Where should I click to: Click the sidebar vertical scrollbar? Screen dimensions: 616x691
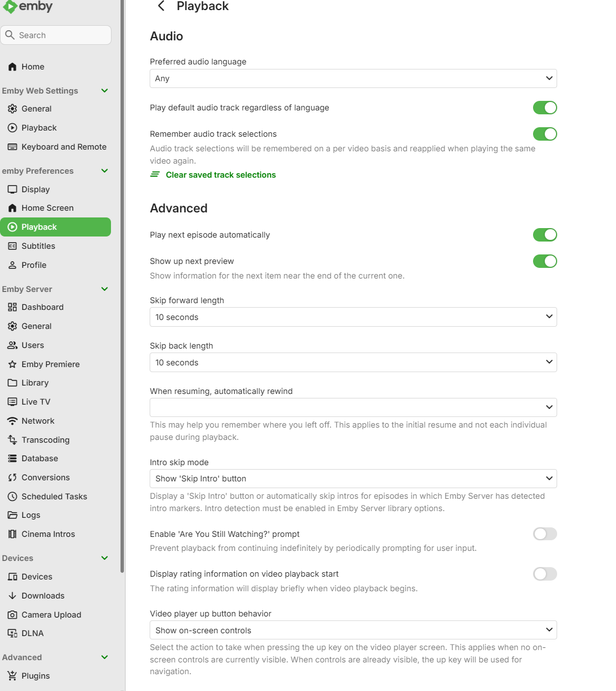[122, 280]
